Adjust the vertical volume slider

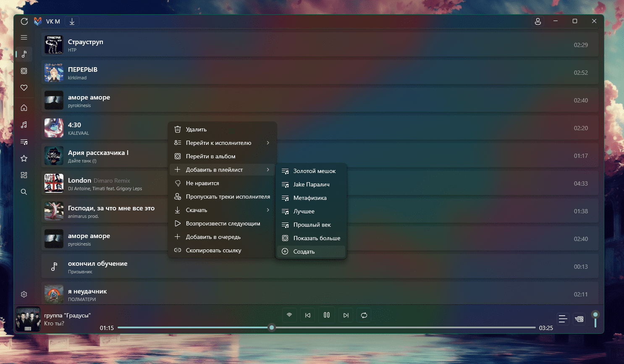click(x=595, y=319)
